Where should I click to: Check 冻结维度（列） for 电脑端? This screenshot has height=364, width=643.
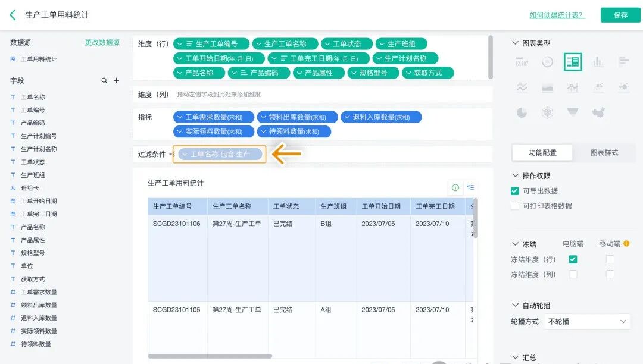(573, 274)
